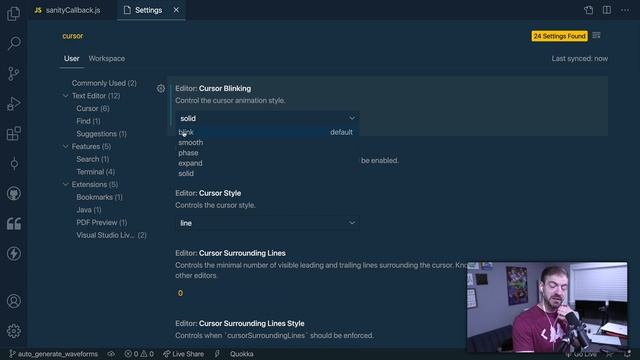Open the Extensions view
The image size is (640, 360).
[x=13, y=133]
